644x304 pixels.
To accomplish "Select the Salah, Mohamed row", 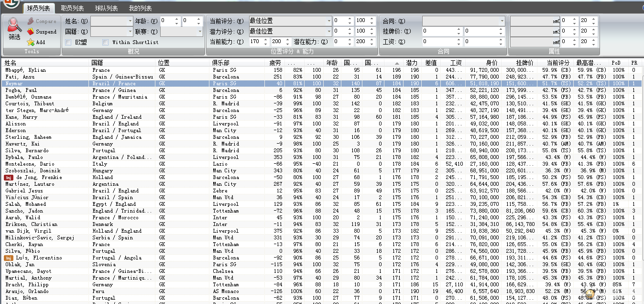I will click(322, 204).
